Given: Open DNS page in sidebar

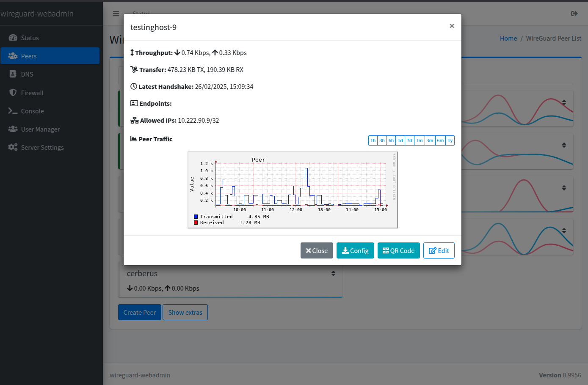Looking at the screenshot, I should coord(27,74).
